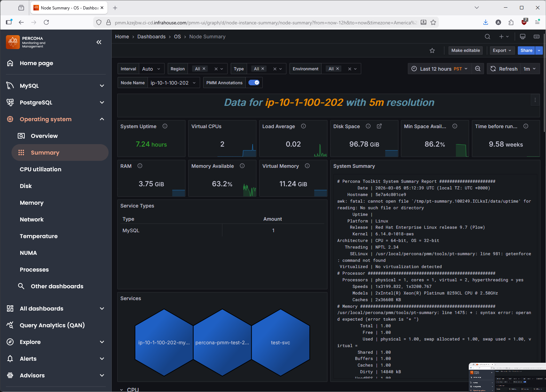
Task: Click the star icon to favorite dashboard
Action: (x=432, y=50)
